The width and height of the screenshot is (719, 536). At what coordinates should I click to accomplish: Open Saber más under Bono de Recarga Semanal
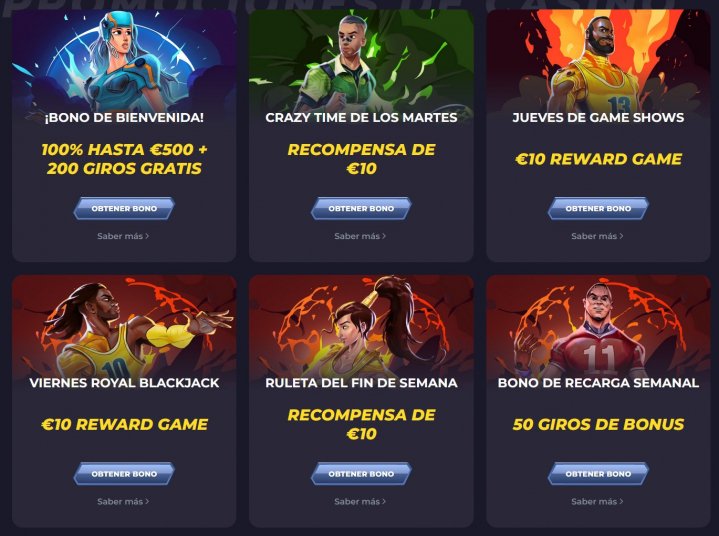point(597,502)
